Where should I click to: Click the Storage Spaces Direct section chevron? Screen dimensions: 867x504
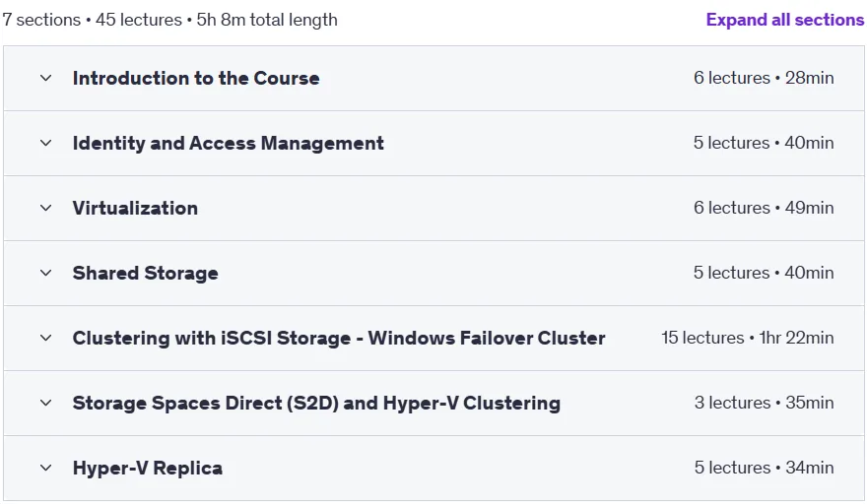[x=46, y=403]
